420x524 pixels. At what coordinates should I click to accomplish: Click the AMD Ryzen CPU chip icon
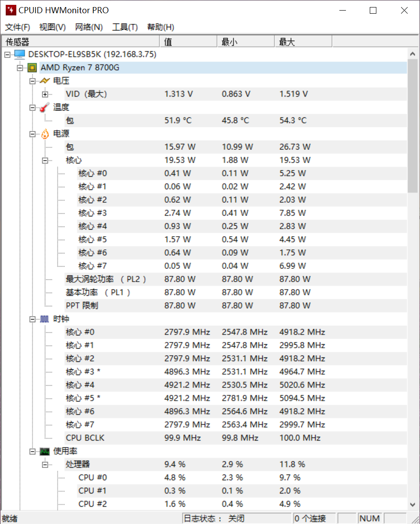[32, 68]
